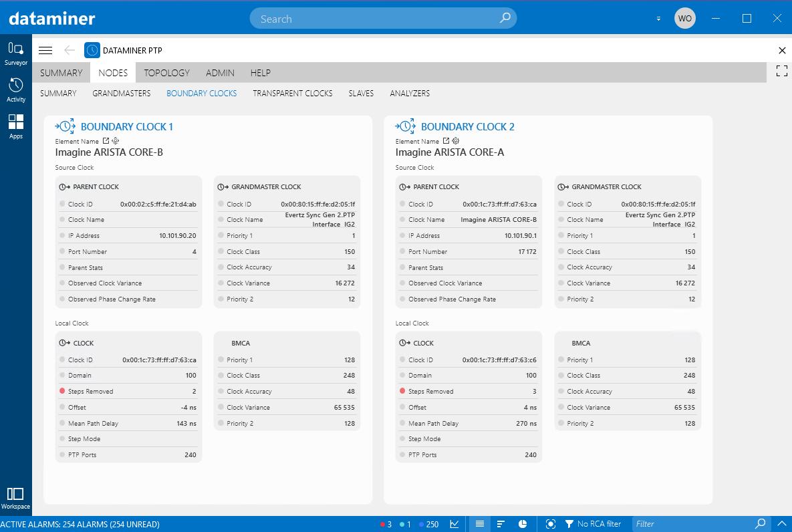Click the PTP Ports row in Boundary Clock 2
792x532 pixels.
tap(469, 454)
